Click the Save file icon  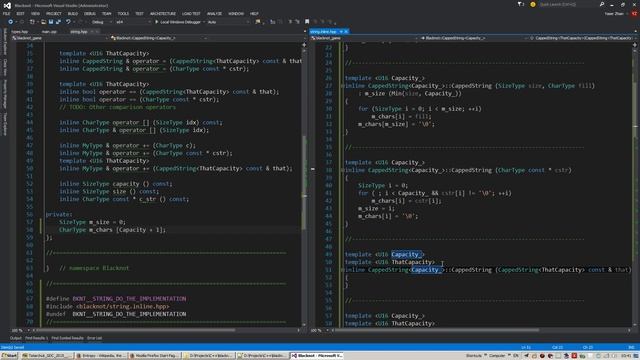click(51, 22)
